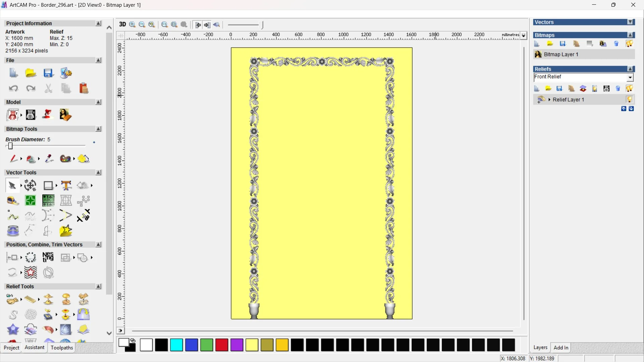Switch to the Toolpaths tab
Viewport: 644px width, 362px height.
coord(61,348)
